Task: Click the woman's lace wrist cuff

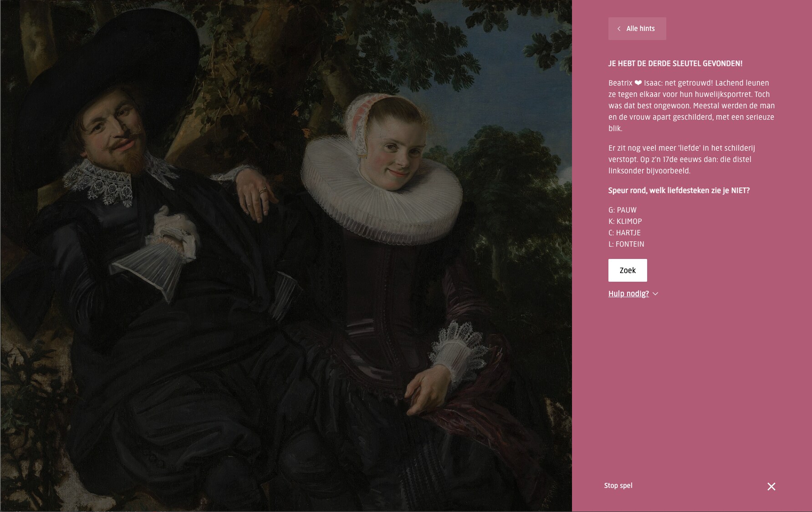Action: [x=458, y=348]
